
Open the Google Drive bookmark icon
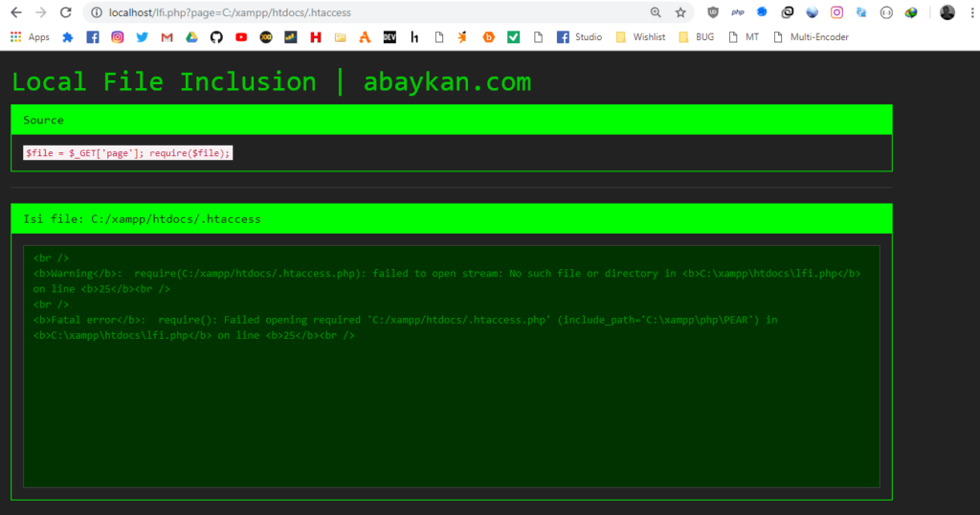click(x=191, y=37)
